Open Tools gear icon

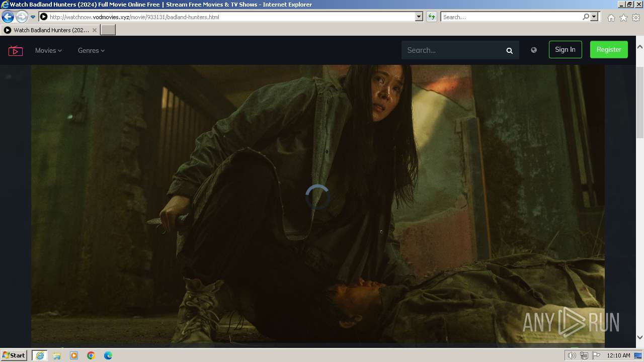[636, 18]
